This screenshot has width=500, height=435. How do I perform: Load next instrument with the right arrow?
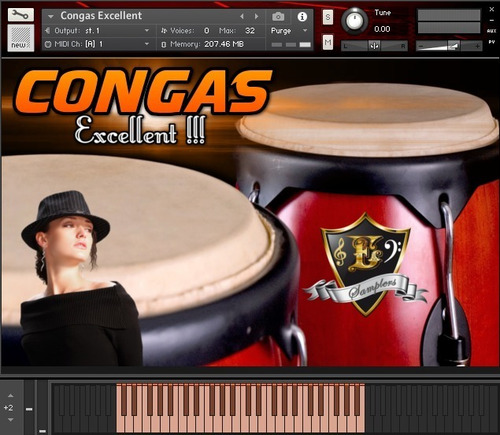256,16
